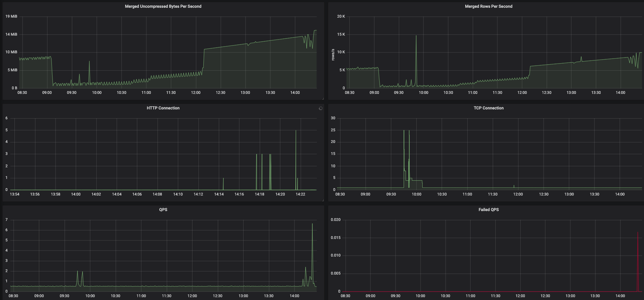Open the Merged Rows Per Second panel title menu
The width and height of the screenshot is (644, 300).
click(489, 6)
